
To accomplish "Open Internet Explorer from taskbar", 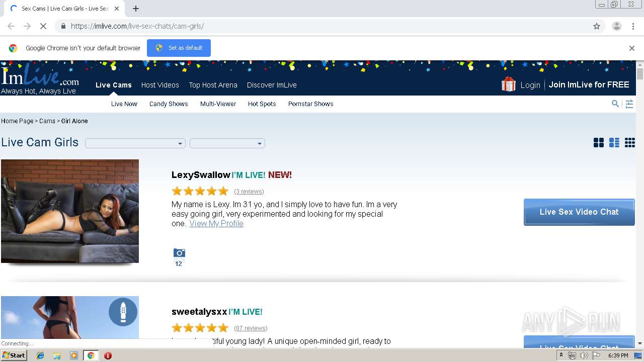I will click(x=40, y=355).
